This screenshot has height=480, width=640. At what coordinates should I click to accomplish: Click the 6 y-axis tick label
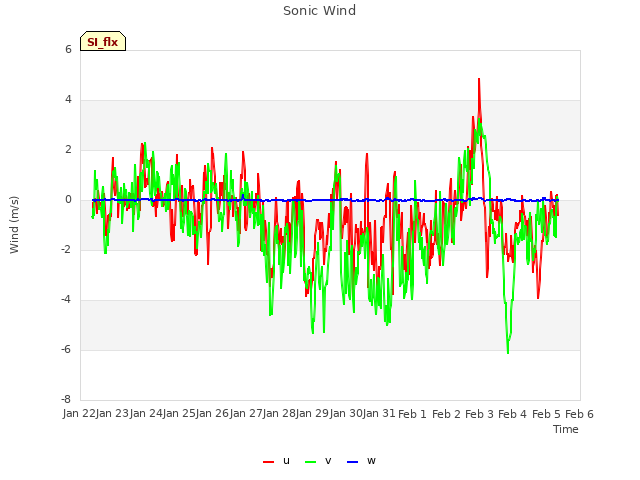68,49
